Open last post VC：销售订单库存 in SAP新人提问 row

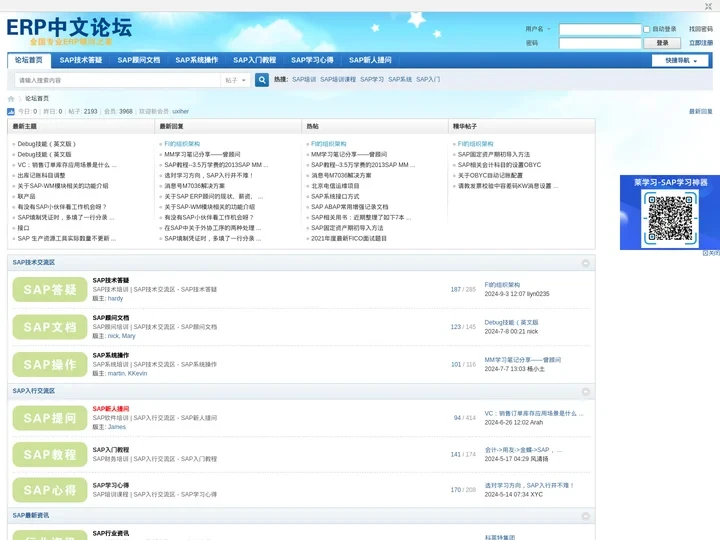coord(534,413)
